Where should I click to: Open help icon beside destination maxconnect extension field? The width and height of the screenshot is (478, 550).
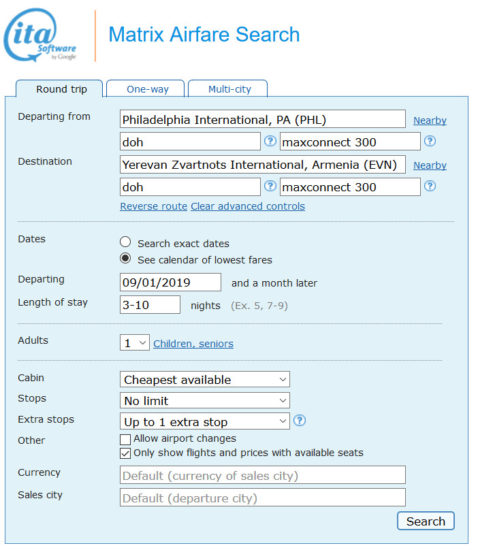pyautogui.click(x=430, y=186)
